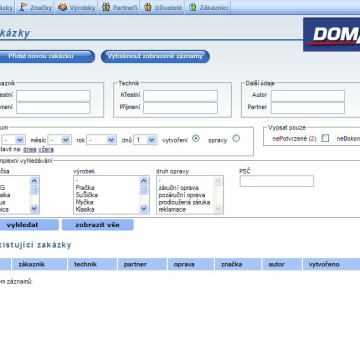Select Myčka in výrobek list
Viewport: 360px width, 360px height.
pos(84,202)
